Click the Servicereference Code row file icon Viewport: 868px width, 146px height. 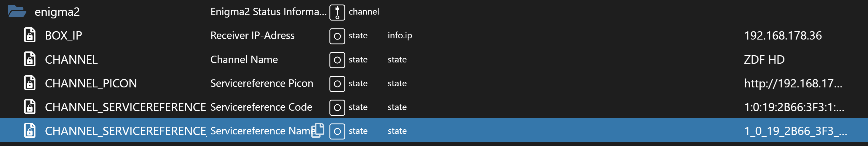click(x=30, y=107)
